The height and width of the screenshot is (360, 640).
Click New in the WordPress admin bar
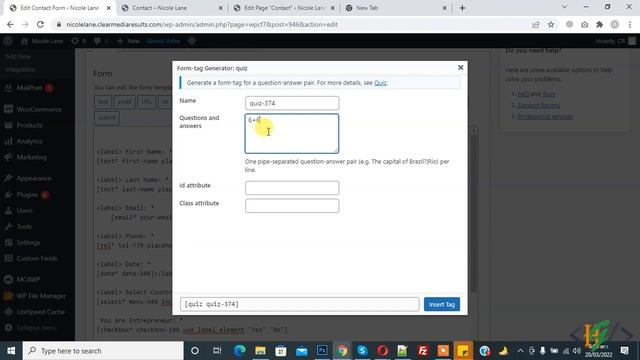[x=128, y=41]
